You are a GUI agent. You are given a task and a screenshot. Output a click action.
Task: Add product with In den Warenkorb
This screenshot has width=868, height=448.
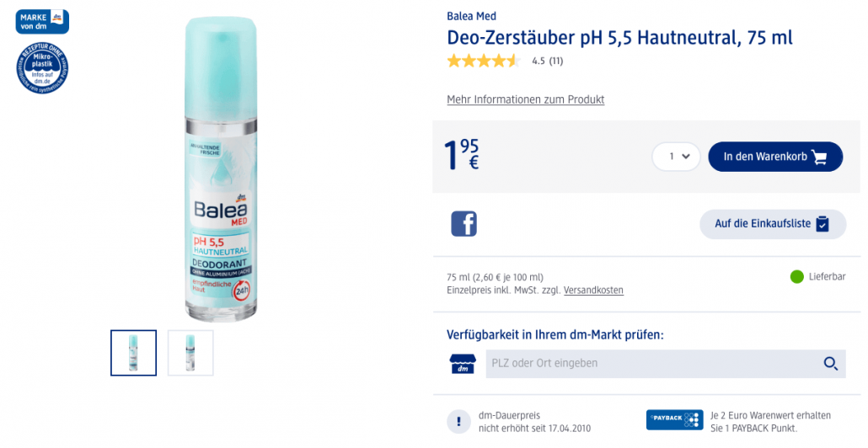(775, 157)
